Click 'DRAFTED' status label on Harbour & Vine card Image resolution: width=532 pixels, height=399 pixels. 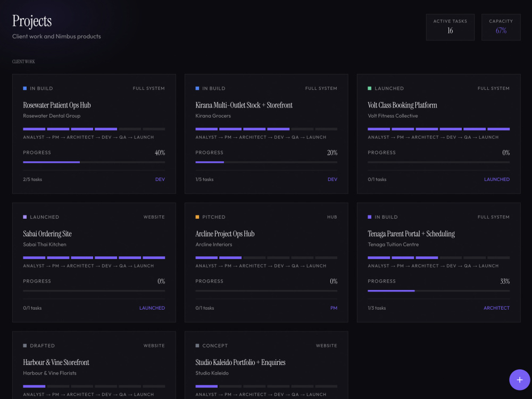click(43, 345)
